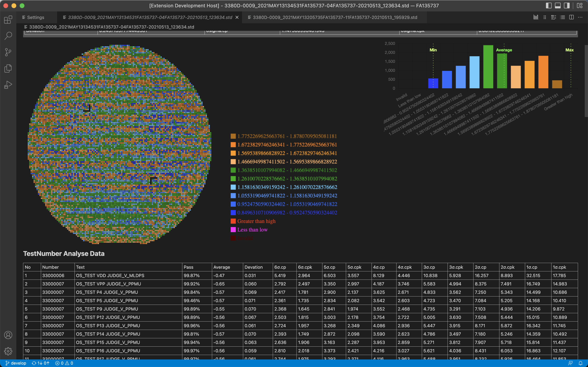Switch to the Settings tab
Viewport: 588px width, 367px height.
[36, 18]
